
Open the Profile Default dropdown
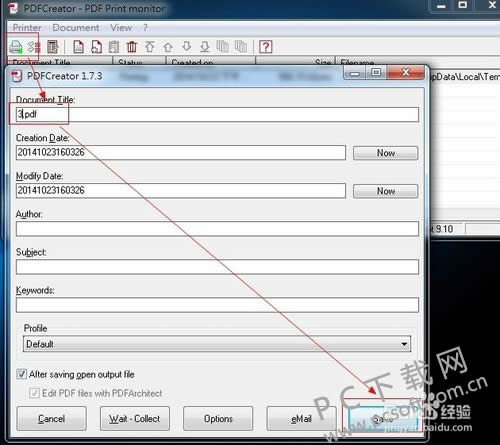[217, 344]
